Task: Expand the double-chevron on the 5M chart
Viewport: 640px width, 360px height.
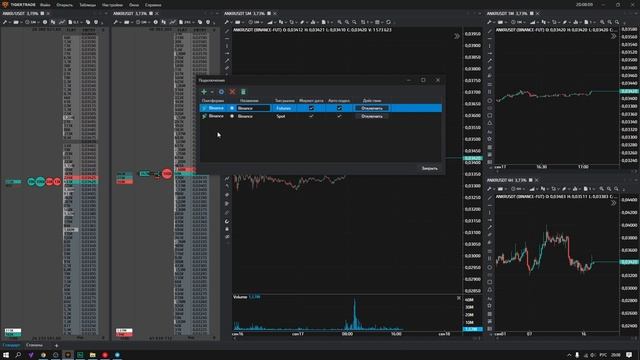Action: tap(457, 36)
